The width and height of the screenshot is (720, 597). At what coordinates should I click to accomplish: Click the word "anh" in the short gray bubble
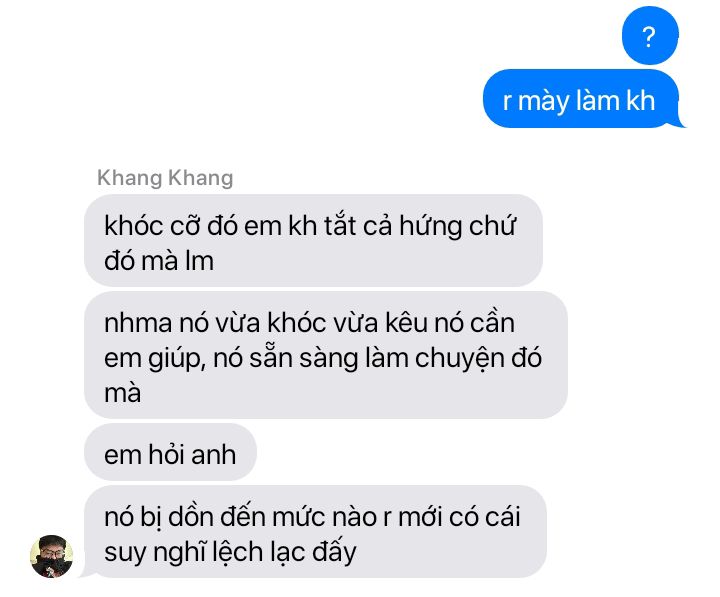[214, 454]
